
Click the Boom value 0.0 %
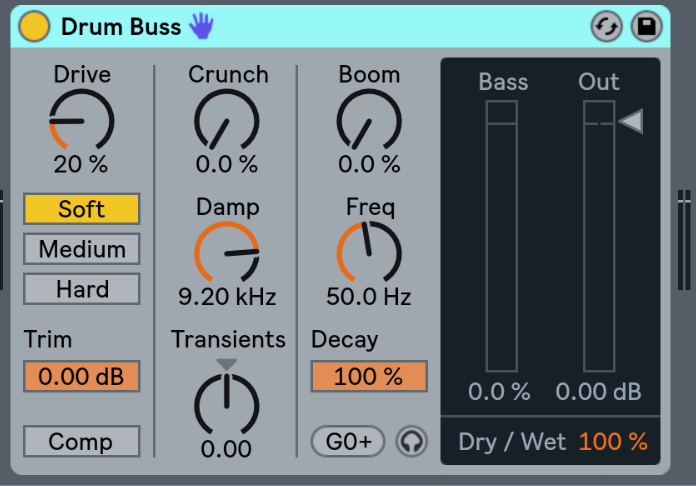click(369, 164)
